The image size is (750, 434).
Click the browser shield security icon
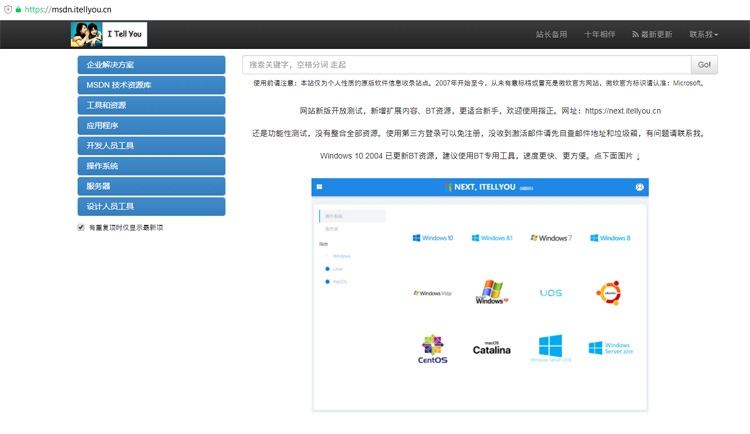pos(8,9)
